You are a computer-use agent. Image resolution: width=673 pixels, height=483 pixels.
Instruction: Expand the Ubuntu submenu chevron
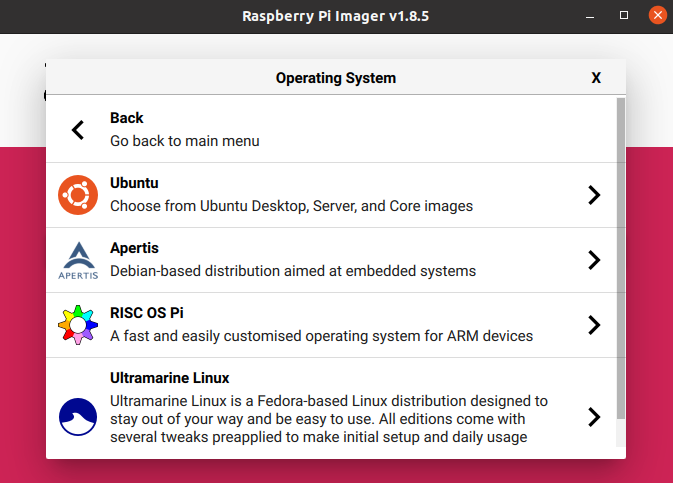(594, 195)
